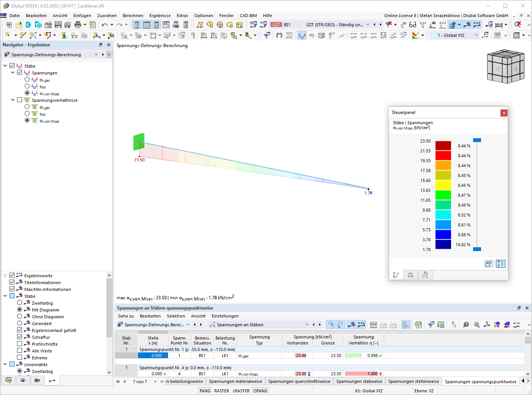The width and height of the screenshot is (532, 395).
Task: Click the yellow color scale swatch
Action: point(443,185)
